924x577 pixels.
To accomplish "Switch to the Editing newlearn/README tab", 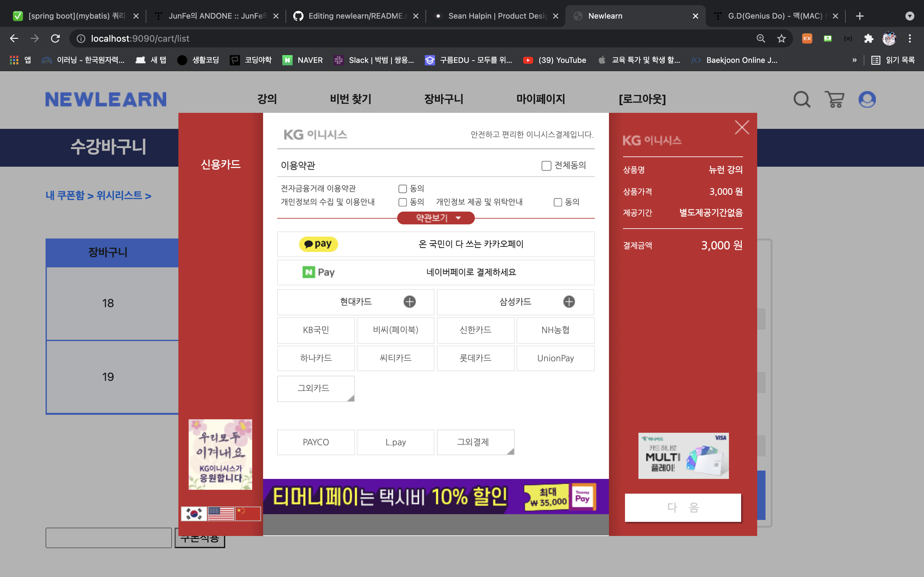I will pyautogui.click(x=355, y=16).
